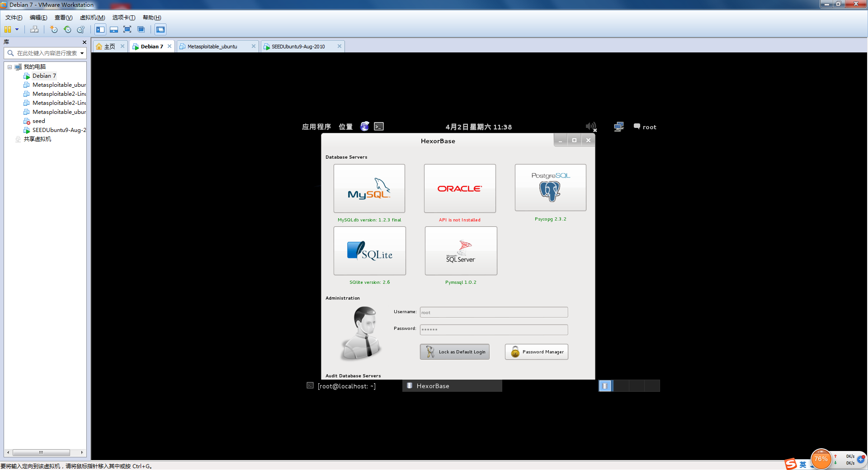This screenshot has height=470, width=868.
Task: Click Lock as Default Login
Action: tap(455, 352)
